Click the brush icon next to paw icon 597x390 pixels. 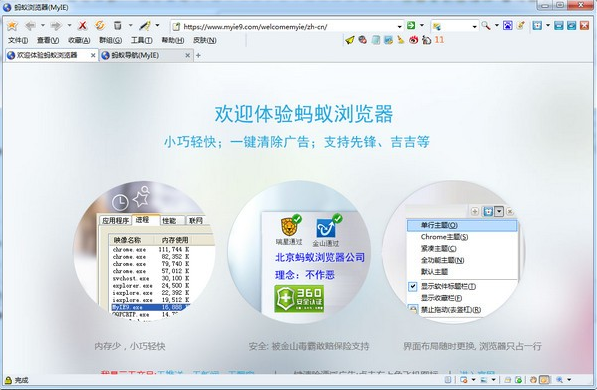[x=520, y=26]
